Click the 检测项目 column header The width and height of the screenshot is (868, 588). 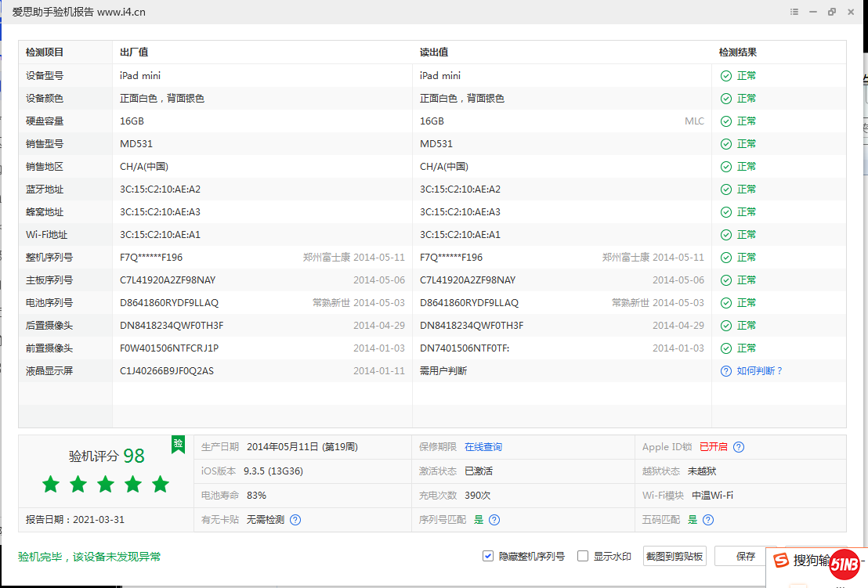45,52
